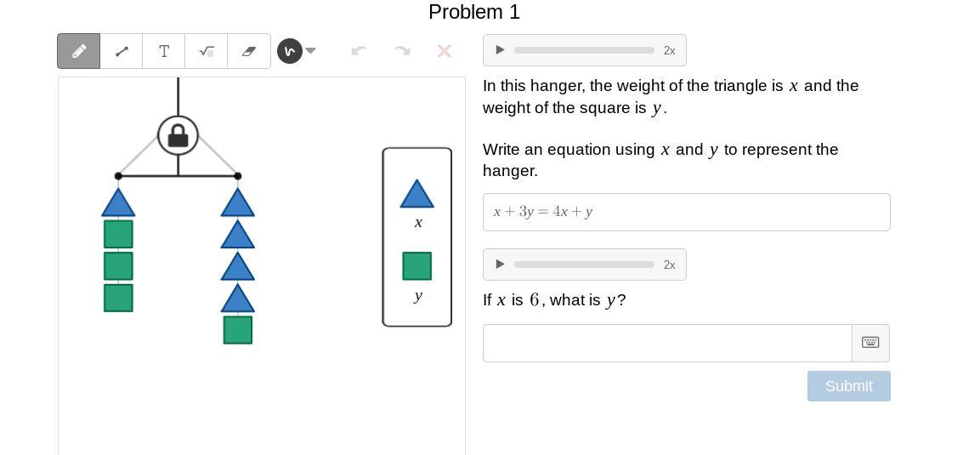Open the math keyboard

(870, 343)
